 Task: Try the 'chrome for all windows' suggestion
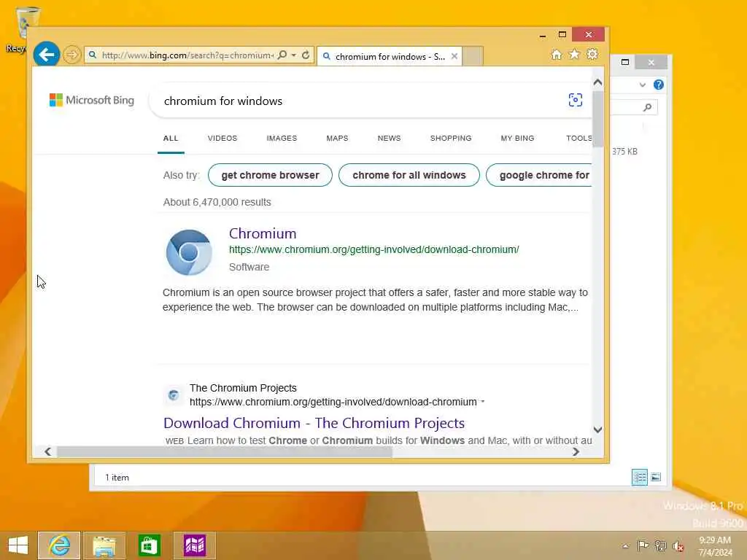409,175
